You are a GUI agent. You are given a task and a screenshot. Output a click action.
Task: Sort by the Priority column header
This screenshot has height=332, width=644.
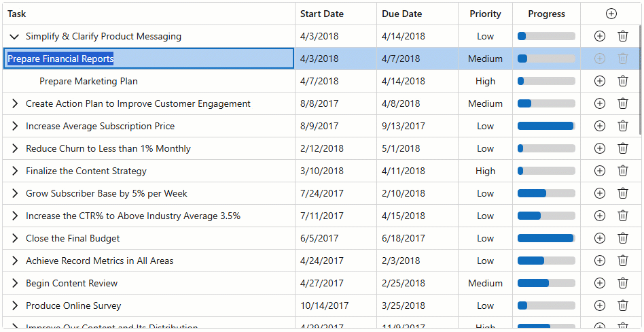point(486,14)
